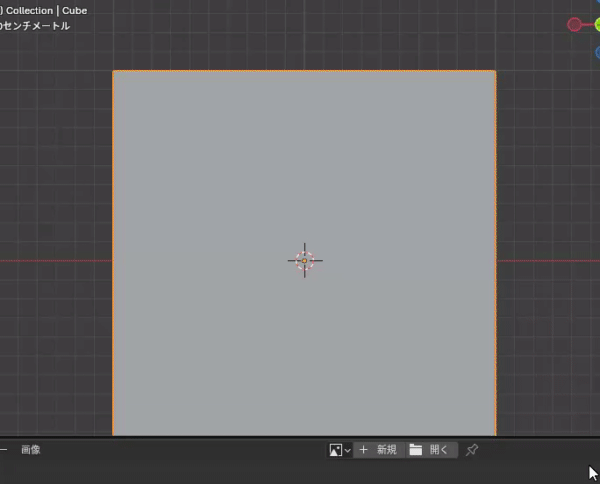The width and height of the screenshot is (600, 484).
Task: Click the センチメートル unit overlay text
Action: coord(38,26)
